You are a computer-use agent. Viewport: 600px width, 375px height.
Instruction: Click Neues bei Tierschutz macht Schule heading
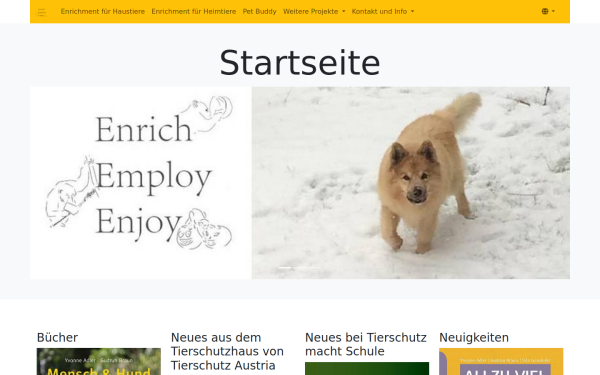point(365,344)
